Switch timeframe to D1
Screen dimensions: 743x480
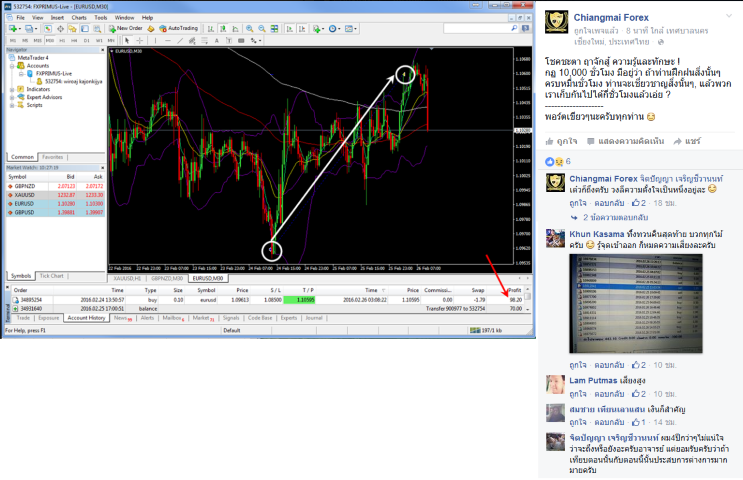87,40
